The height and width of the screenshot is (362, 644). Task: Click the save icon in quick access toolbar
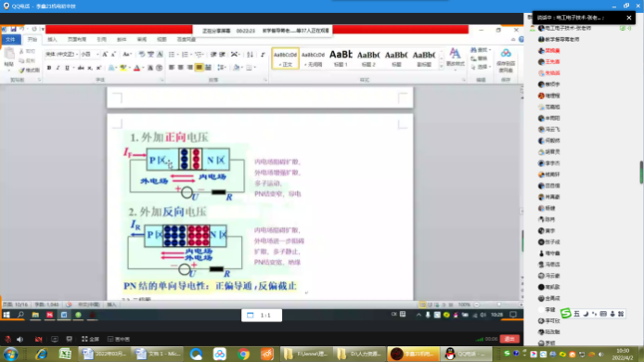pos(14,29)
